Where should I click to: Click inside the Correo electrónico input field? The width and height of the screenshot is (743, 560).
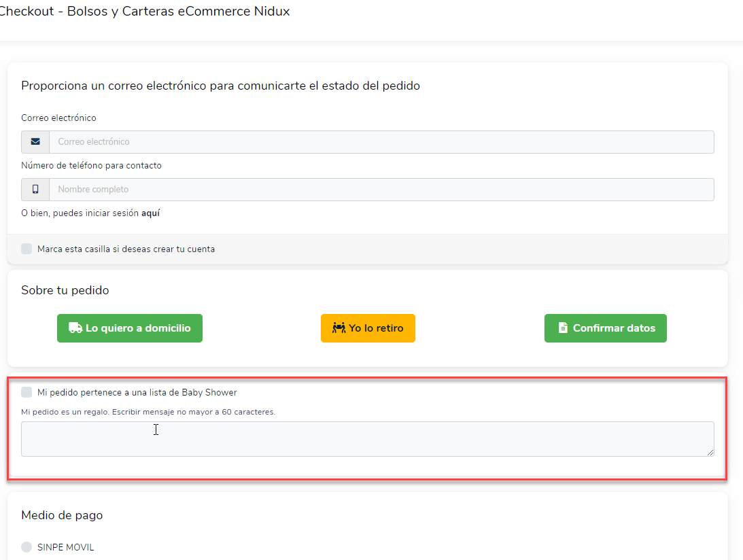click(381, 141)
